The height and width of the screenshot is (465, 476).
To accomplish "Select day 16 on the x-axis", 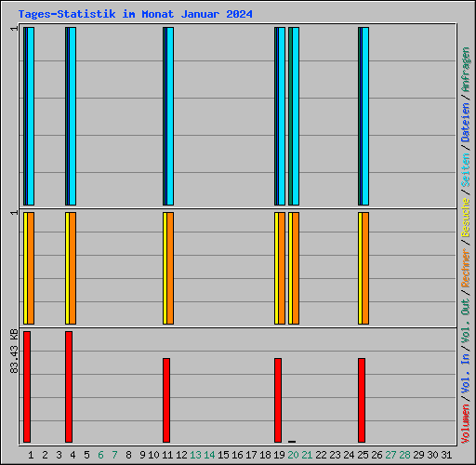I will pos(237,455).
